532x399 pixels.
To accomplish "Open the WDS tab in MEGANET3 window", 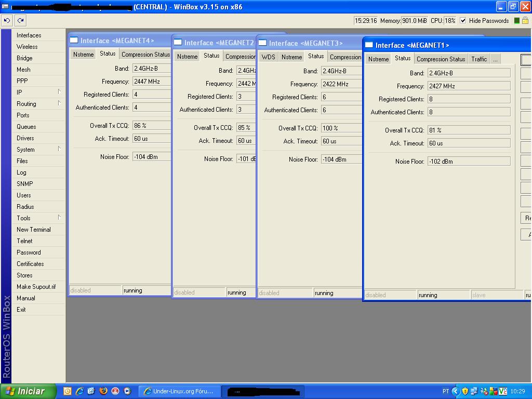I will click(x=269, y=57).
